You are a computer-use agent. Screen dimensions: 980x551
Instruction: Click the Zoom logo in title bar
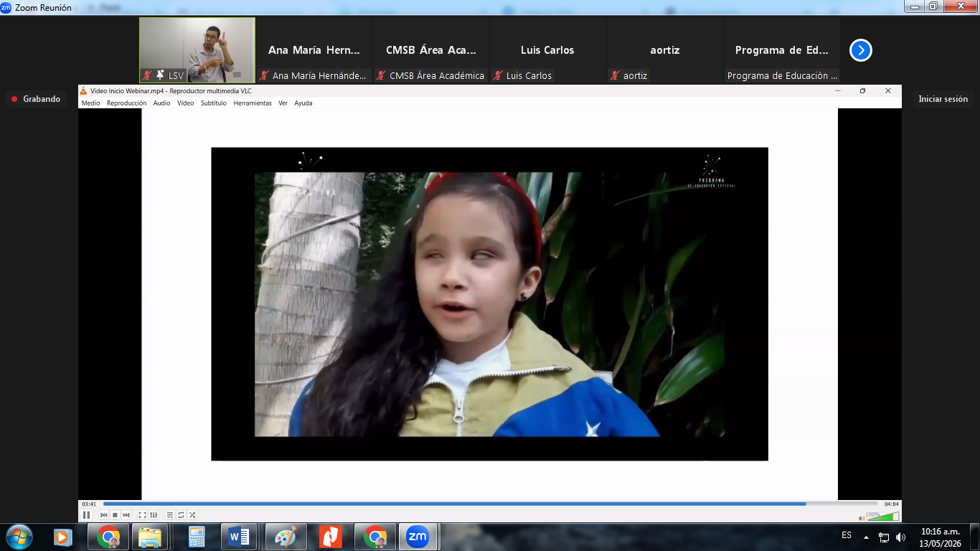6,8
